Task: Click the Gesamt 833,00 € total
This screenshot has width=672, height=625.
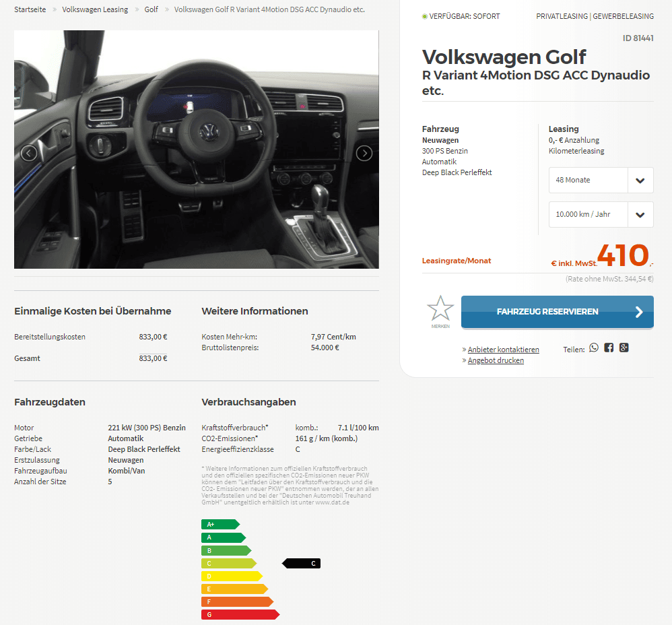Action: pyautogui.click(x=153, y=358)
